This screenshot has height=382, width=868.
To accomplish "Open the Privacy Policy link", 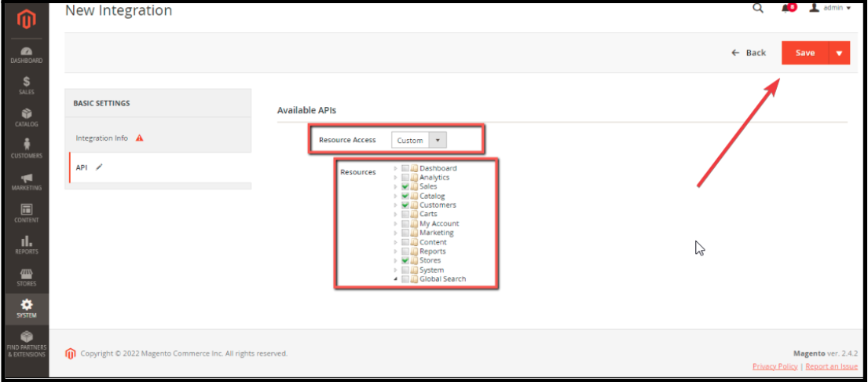I will tap(775, 366).
